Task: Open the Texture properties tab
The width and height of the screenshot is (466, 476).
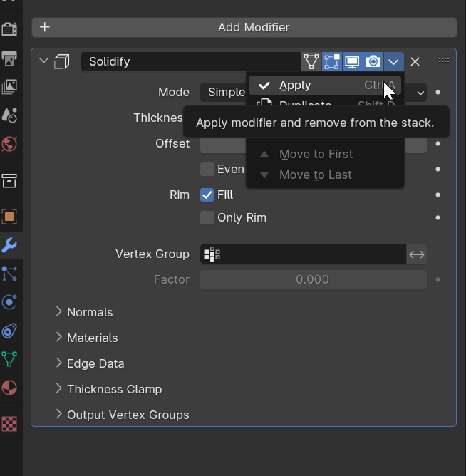Action: (9, 424)
